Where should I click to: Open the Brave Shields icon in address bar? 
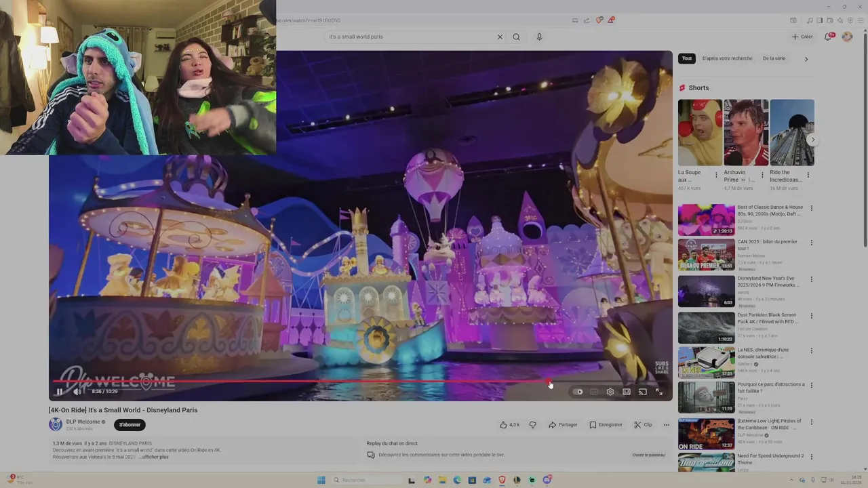pyautogui.click(x=599, y=20)
